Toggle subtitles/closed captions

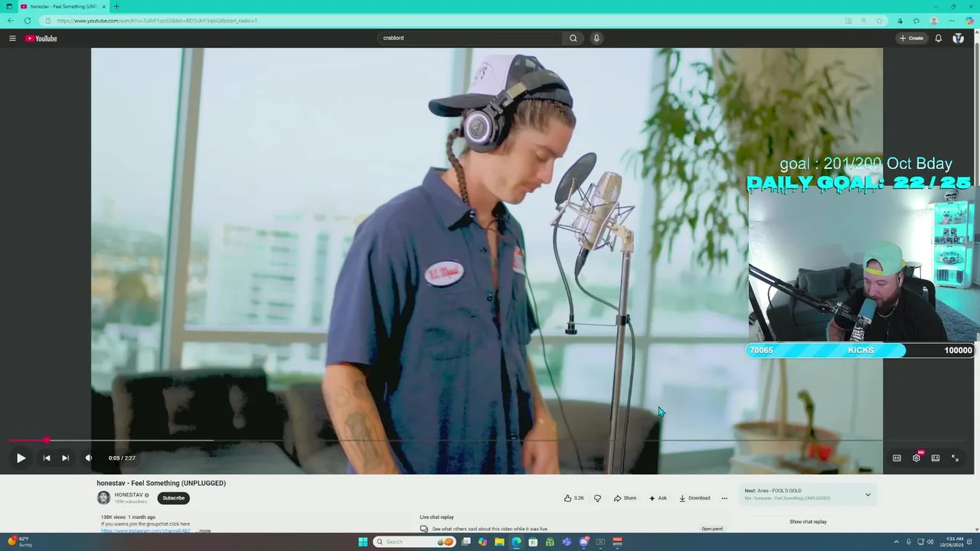point(897,458)
